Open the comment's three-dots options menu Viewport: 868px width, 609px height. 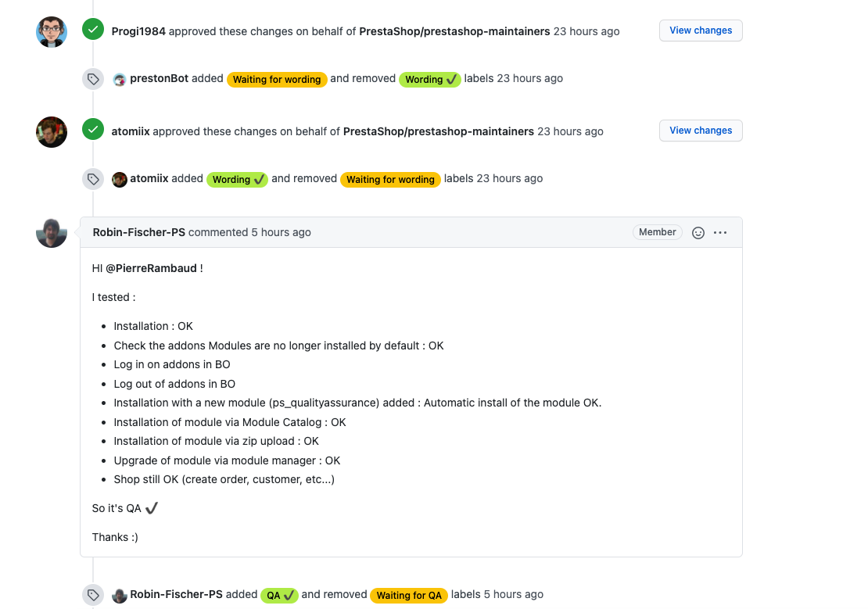coord(720,233)
